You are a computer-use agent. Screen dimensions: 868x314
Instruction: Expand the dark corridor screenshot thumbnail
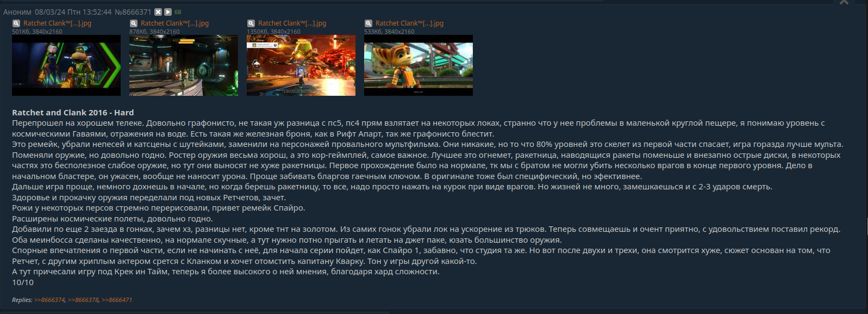pyautogui.click(x=184, y=65)
